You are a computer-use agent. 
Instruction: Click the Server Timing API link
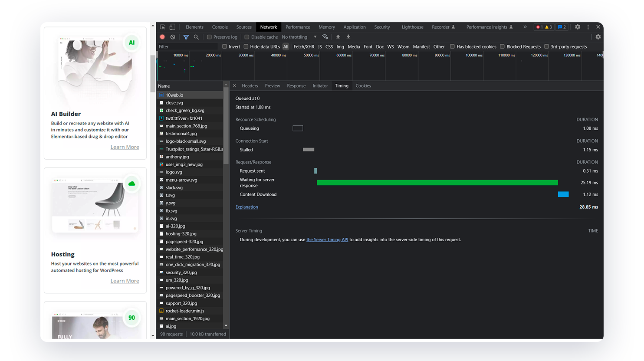point(327,240)
